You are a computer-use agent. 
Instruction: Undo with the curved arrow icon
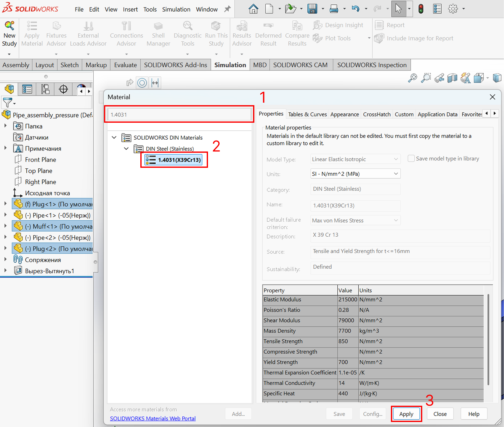pos(355,9)
